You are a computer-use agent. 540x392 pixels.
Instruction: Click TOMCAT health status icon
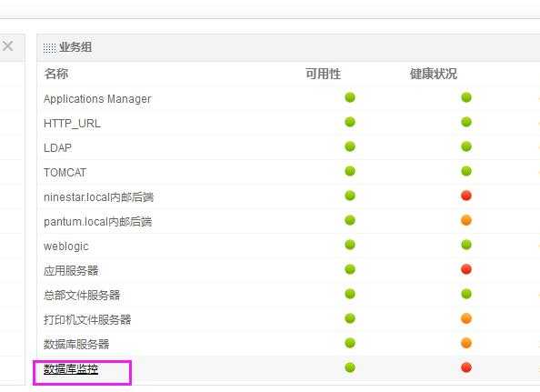[466, 171]
